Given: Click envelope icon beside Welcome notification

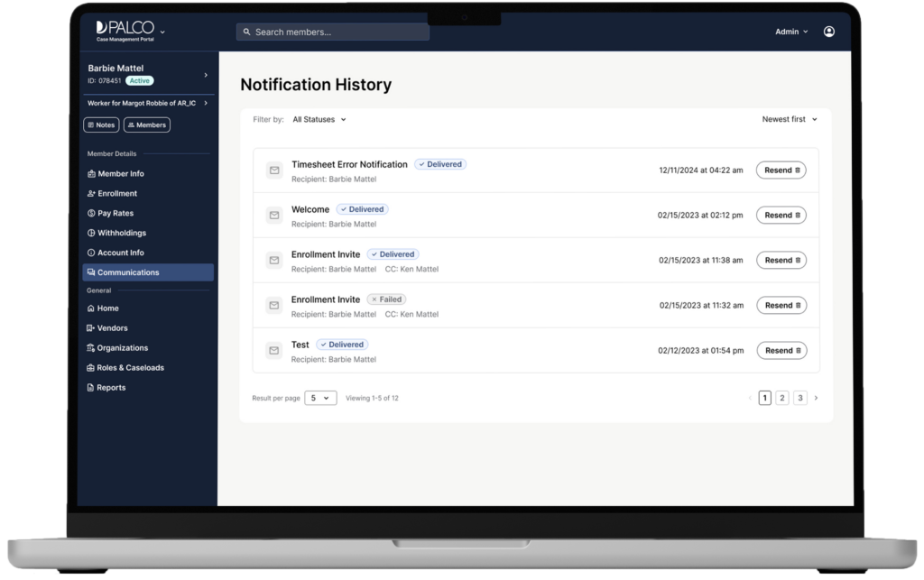Looking at the screenshot, I should pos(274,216).
